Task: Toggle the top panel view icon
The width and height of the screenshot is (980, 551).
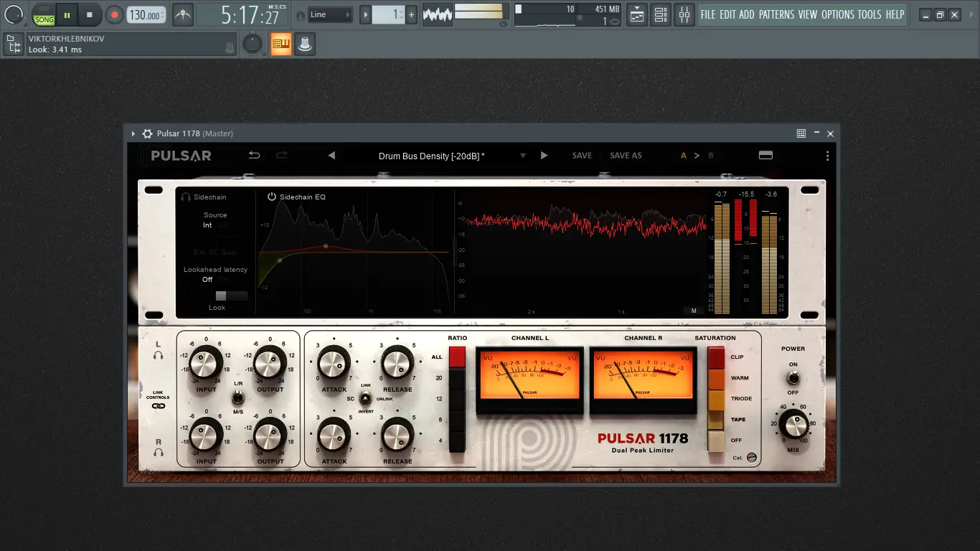Action: point(765,155)
